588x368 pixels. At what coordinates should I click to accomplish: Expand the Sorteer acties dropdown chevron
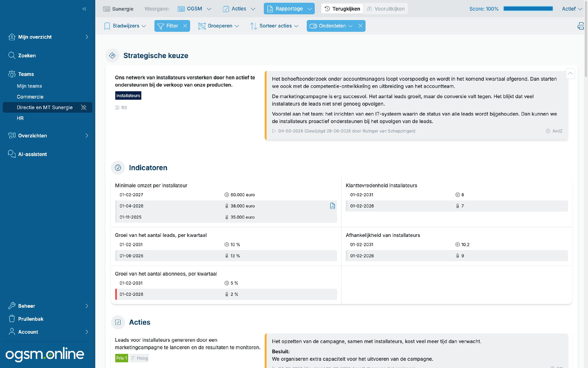(x=296, y=26)
